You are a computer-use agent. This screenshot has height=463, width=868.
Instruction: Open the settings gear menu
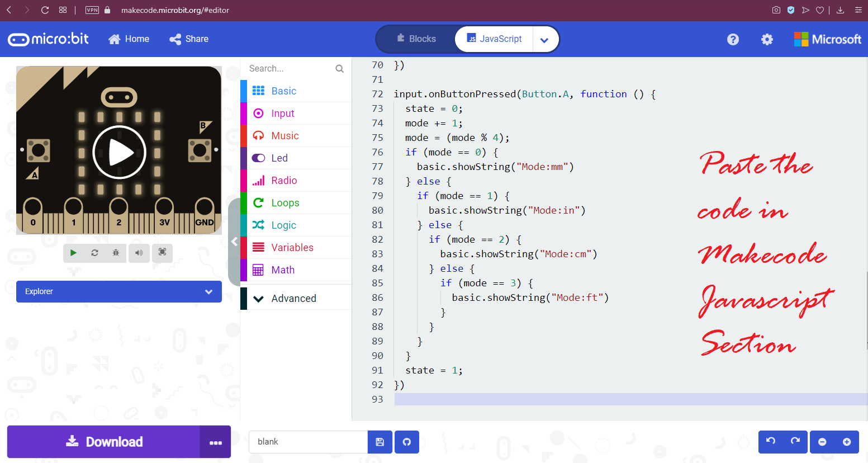pyautogui.click(x=767, y=39)
